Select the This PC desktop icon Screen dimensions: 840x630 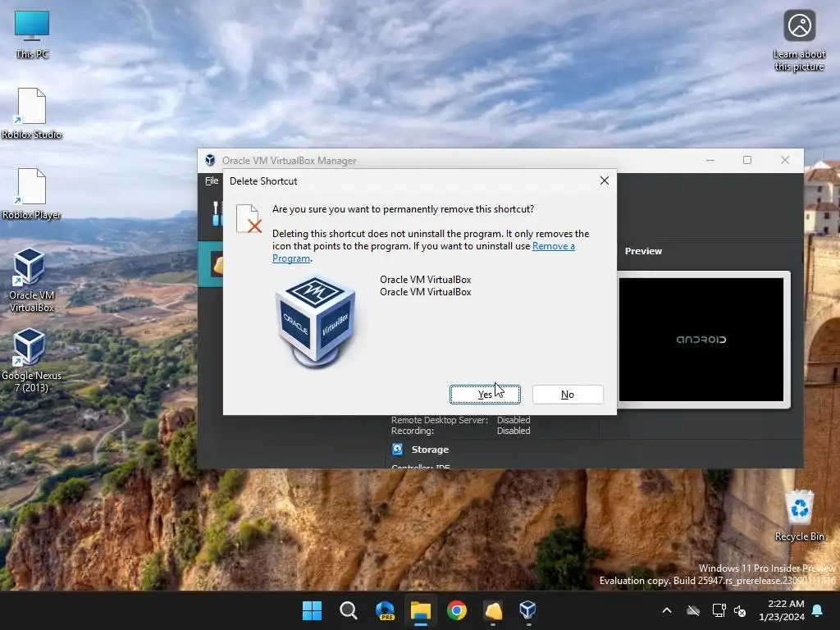tap(32, 34)
